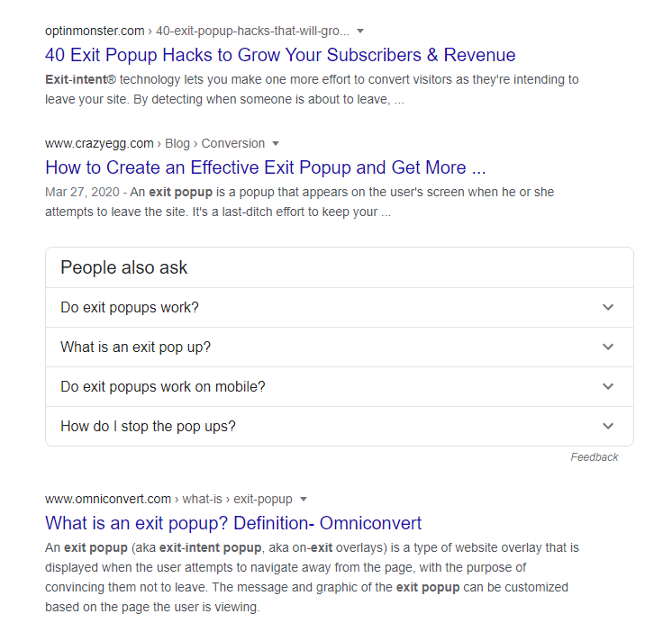
Task: Expand the chevron for "What is an exit pop up?"
Action: pyautogui.click(x=608, y=347)
